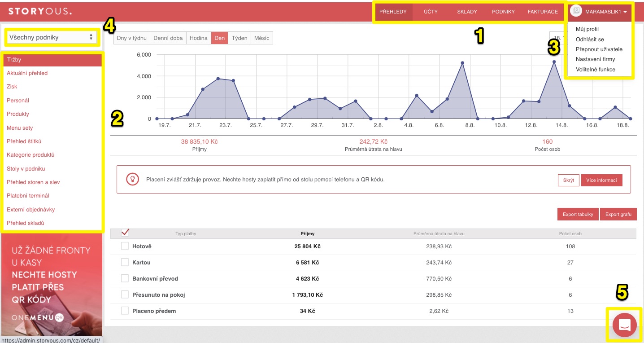
Task: Group the chart by Týden
Action: click(x=239, y=38)
